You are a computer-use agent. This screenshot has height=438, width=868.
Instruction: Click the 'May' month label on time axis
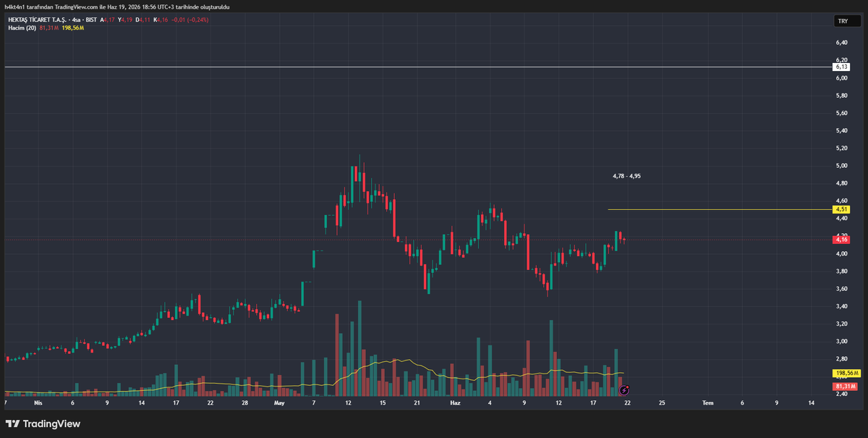(281, 403)
